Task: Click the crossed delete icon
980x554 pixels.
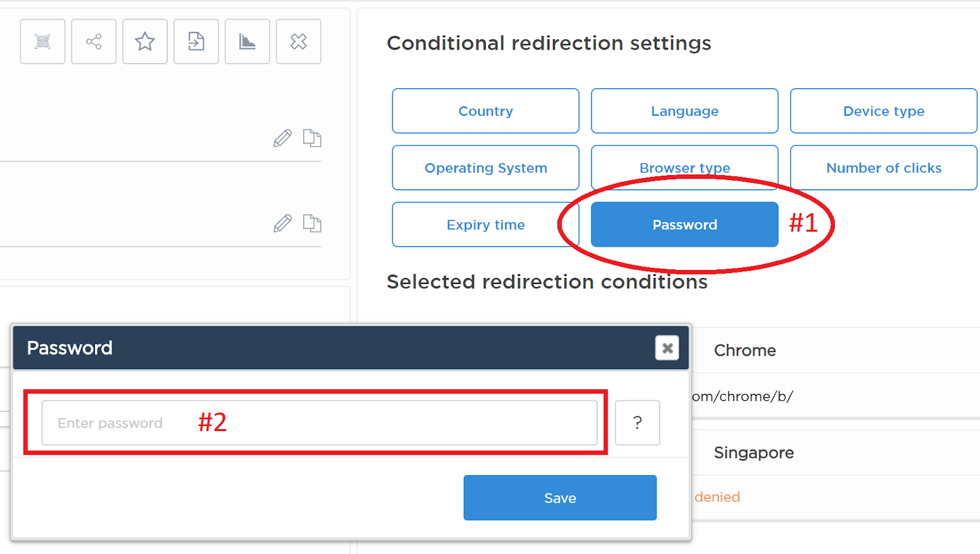Action: pyautogui.click(x=298, y=42)
